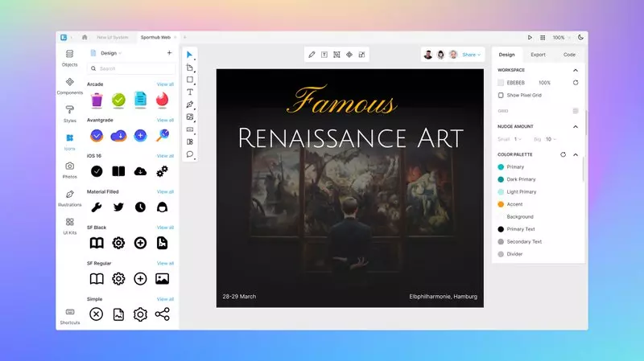Click the EBEBEB workspace color swatch
This screenshot has width=644, height=361.
coord(501,83)
